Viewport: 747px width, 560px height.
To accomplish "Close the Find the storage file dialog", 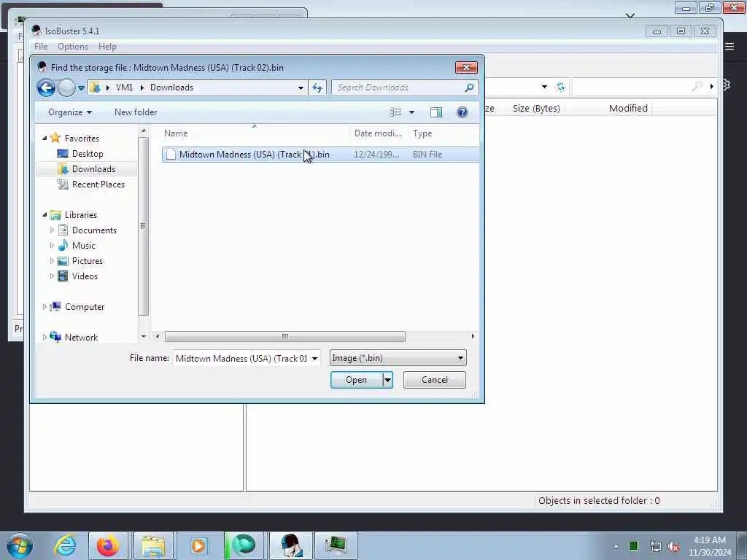I will tap(466, 67).
